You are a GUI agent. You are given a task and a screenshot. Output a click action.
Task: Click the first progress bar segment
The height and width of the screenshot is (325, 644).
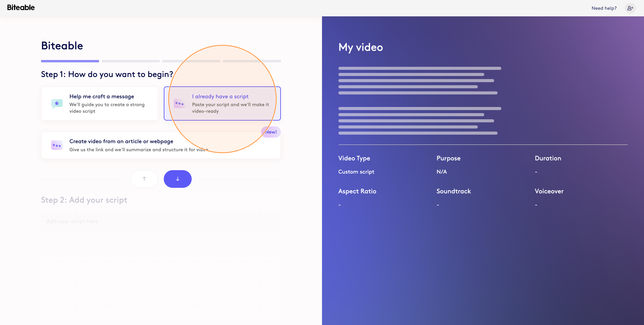pos(70,61)
